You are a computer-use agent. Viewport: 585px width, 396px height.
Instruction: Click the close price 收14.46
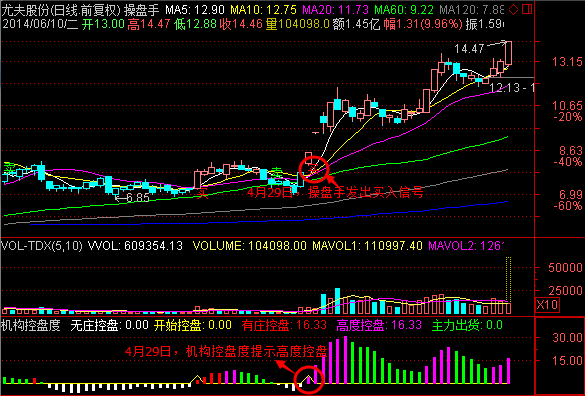241,24
